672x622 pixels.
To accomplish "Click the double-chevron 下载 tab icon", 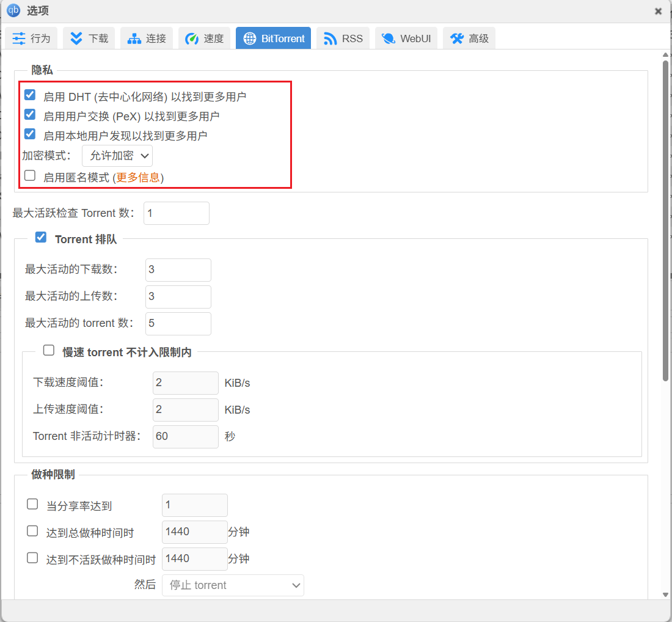I will [x=76, y=38].
